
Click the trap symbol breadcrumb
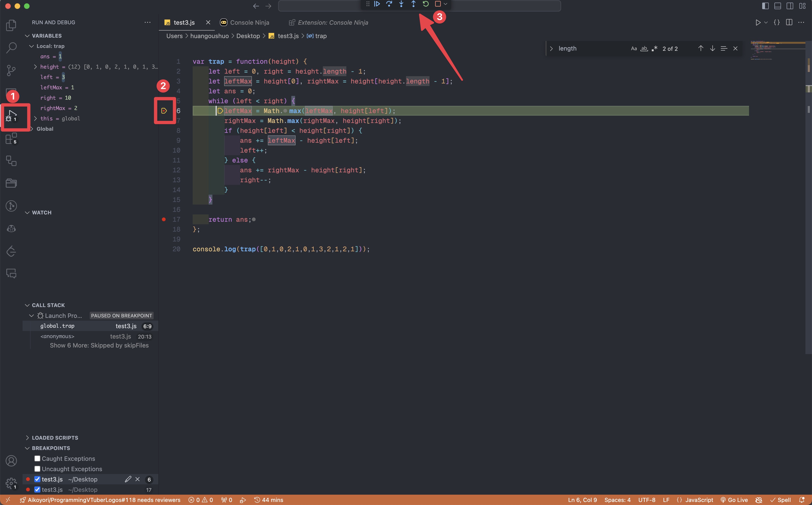(x=317, y=36)
